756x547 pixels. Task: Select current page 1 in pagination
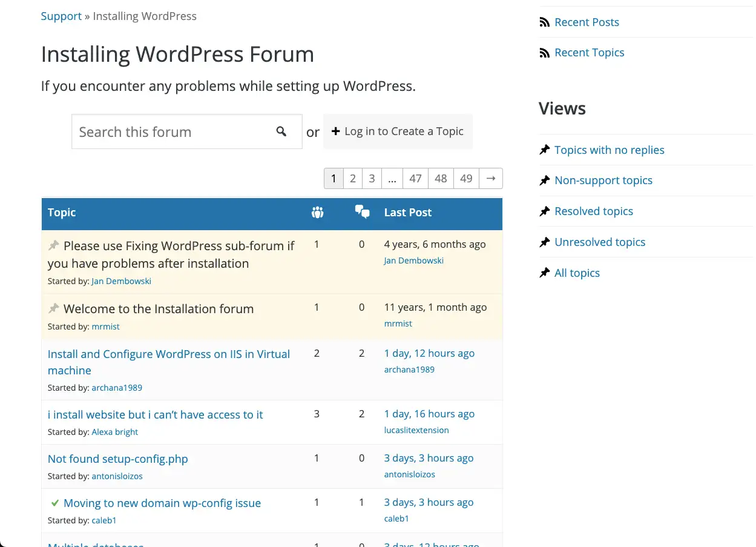click(x=334, y=178)
